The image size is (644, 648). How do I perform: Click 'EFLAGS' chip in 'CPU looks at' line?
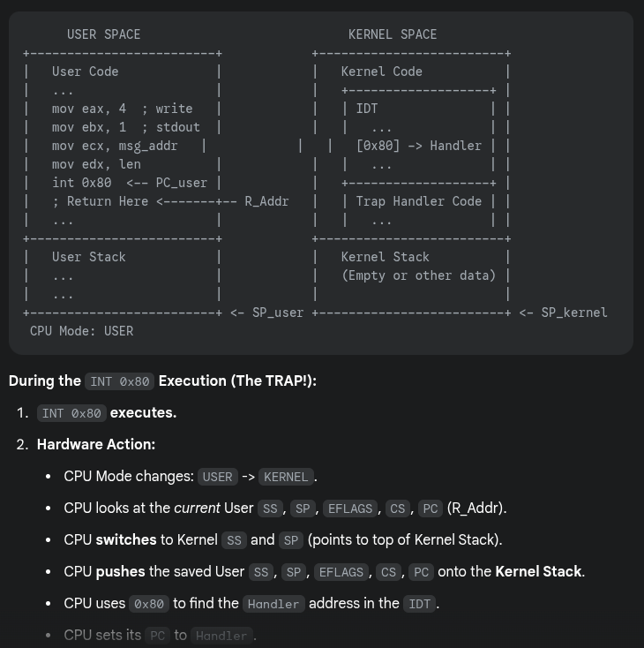pyautogui.click(x=350, y=509)
